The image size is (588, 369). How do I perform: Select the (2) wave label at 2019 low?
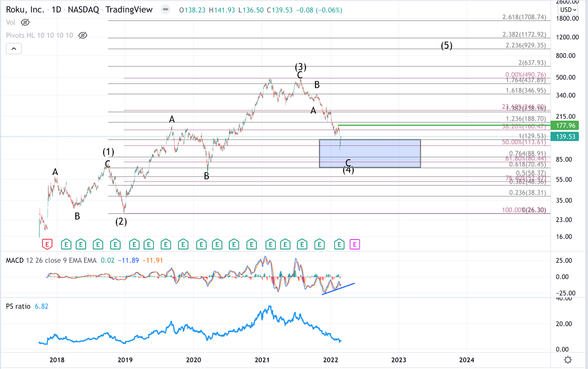coord(121,221)
